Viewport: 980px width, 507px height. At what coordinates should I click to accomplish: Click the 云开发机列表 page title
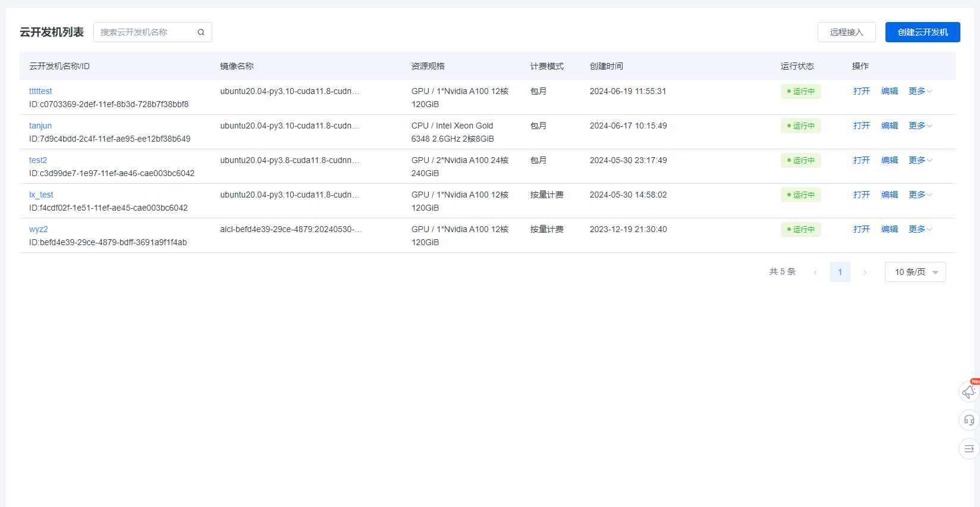52,32
